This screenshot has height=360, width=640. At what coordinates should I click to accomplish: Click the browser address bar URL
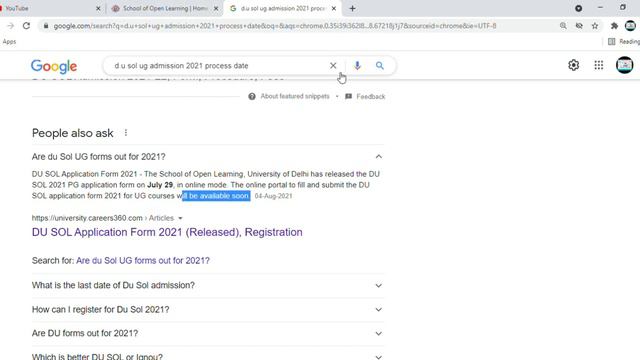coord(275,26)
